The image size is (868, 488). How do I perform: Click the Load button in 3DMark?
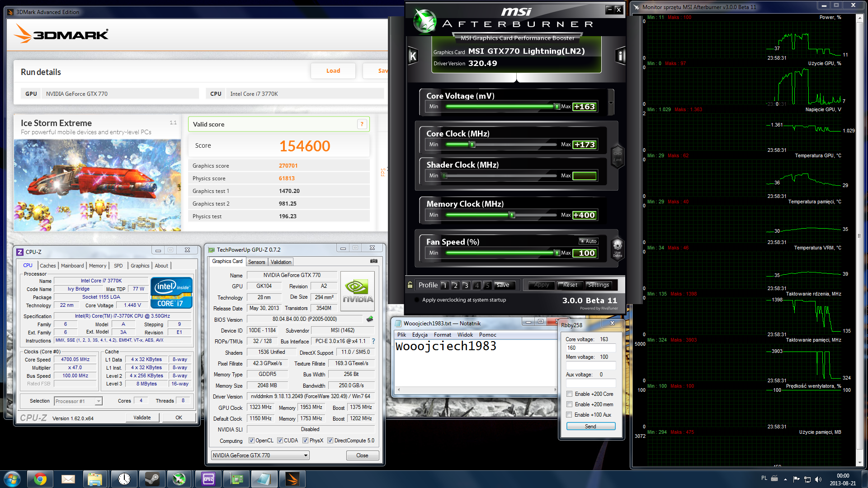pos(333,71)
